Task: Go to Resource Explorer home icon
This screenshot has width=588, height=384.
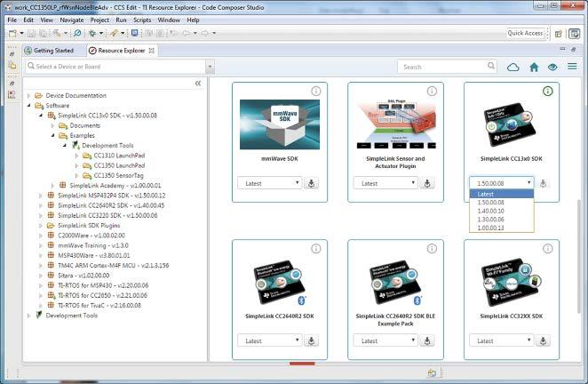Action: pos(534,67)
